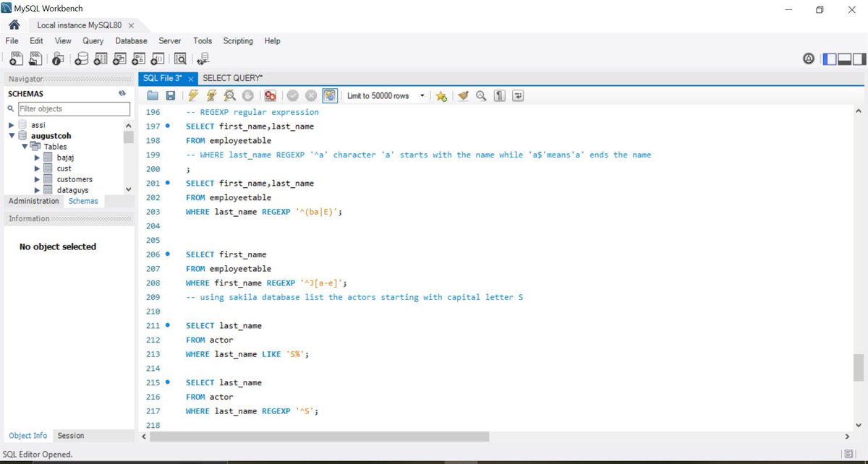This screenshot has width=868, height=464.
Task: Toggle word wrapping in the editor
Action: point(519,95)
